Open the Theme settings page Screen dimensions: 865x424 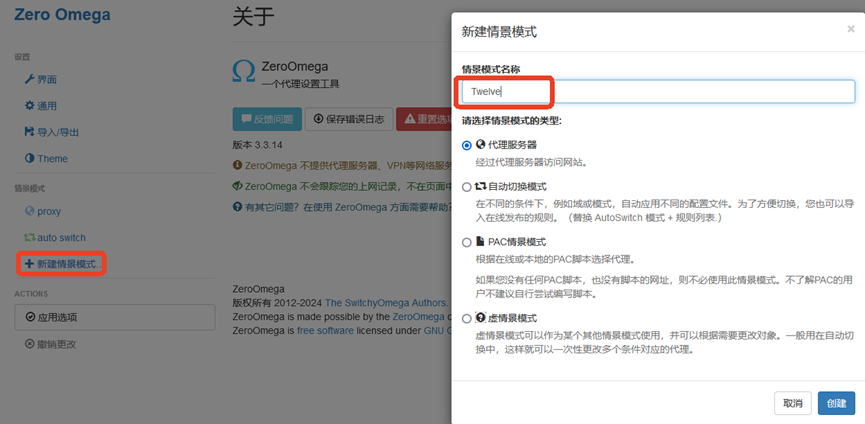tap(46, 159)
